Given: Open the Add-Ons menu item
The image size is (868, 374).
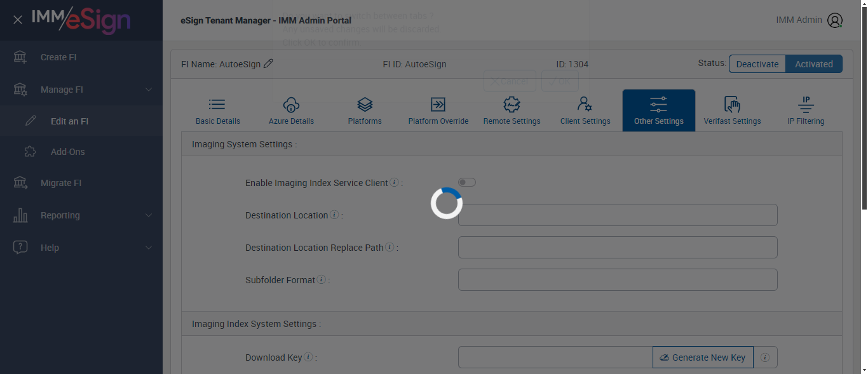Looking at the screenshot, I should (67, 152).
